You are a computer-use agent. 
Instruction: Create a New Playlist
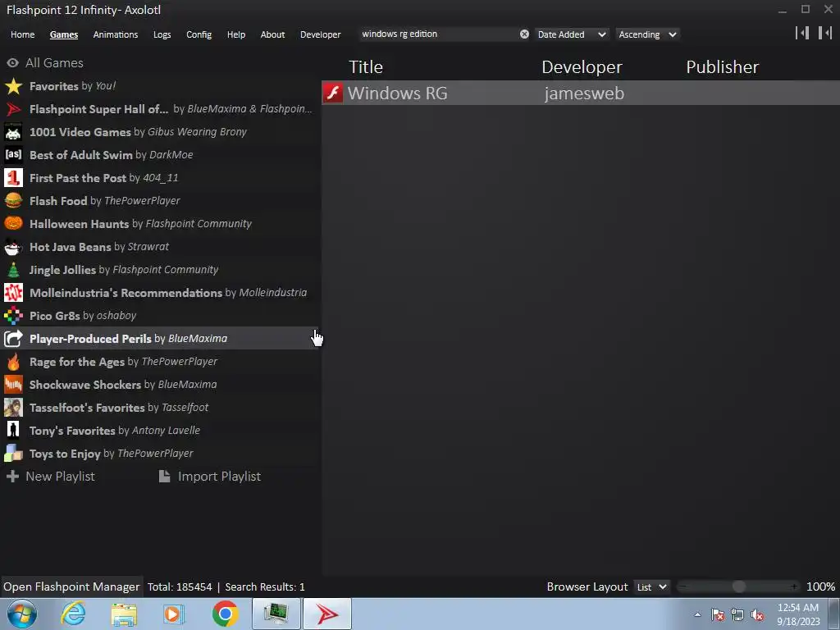[x=50, y=477]
